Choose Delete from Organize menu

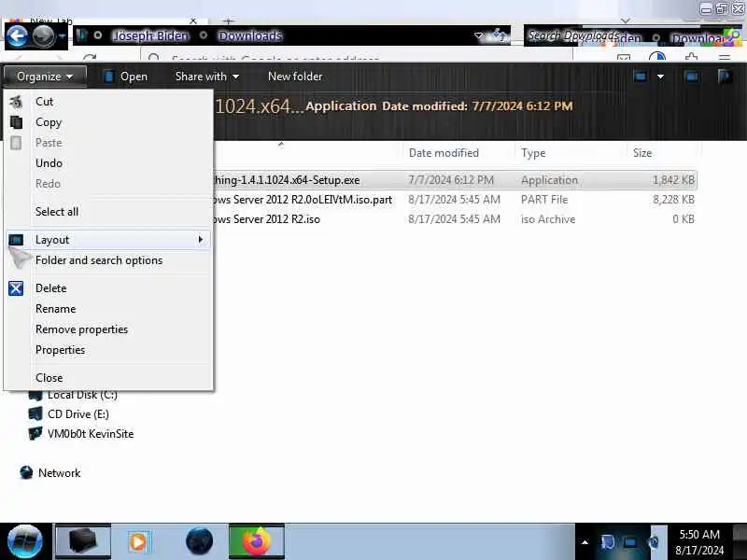[x=108, y=288]
